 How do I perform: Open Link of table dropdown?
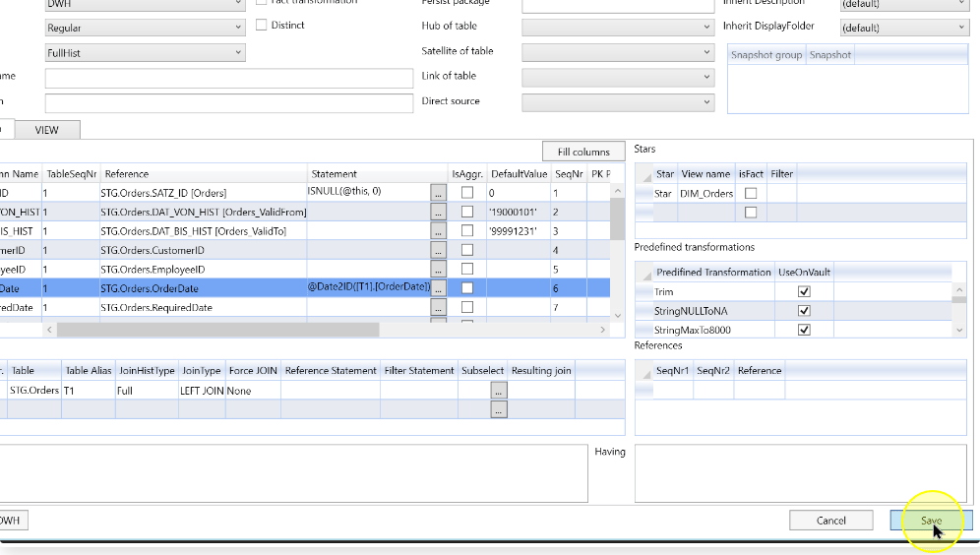(x=618, y=77)
